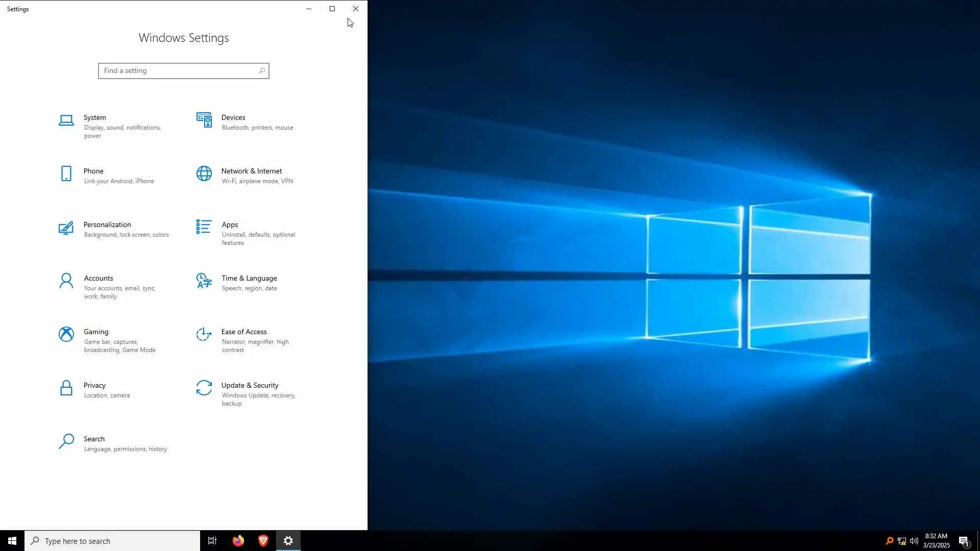Viewport: 980px width, 551px height.
Task: Click the Personalization paintbrush icon
Action: 66,228
